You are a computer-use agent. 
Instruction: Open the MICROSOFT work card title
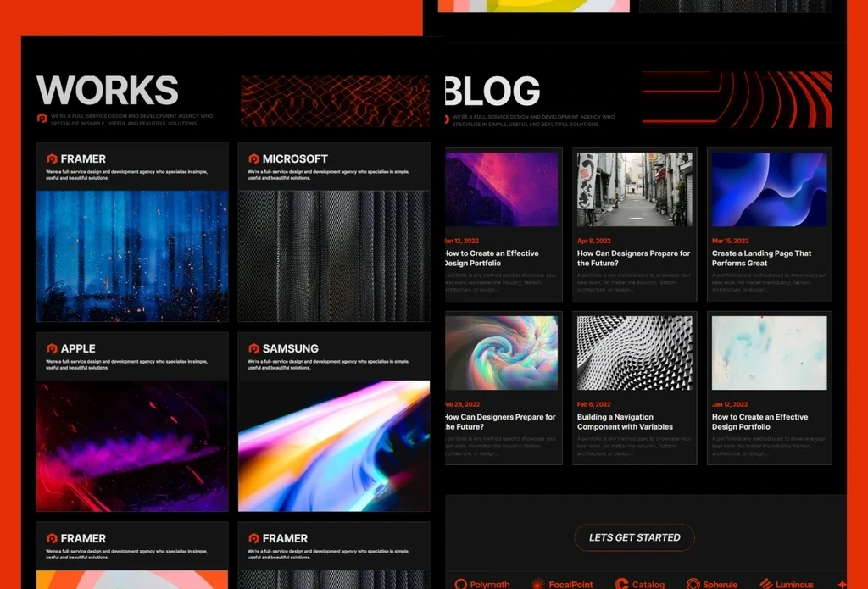[295, 158]
